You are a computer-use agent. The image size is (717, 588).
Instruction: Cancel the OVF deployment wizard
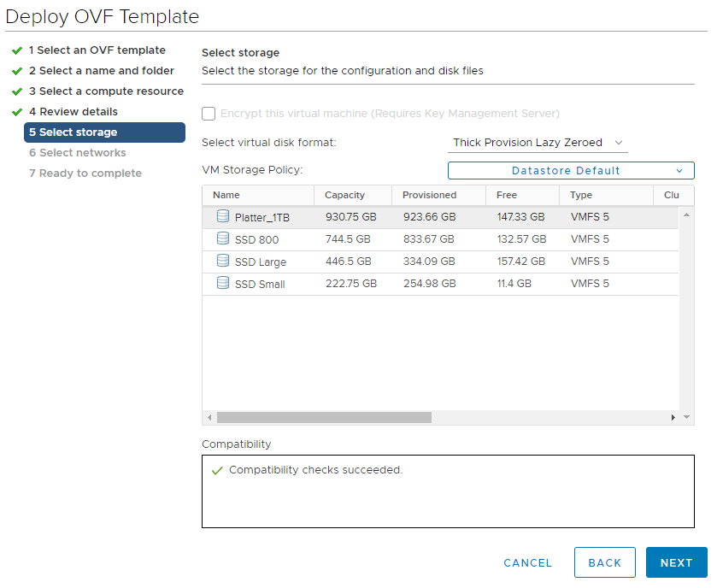tap(527, 563)
